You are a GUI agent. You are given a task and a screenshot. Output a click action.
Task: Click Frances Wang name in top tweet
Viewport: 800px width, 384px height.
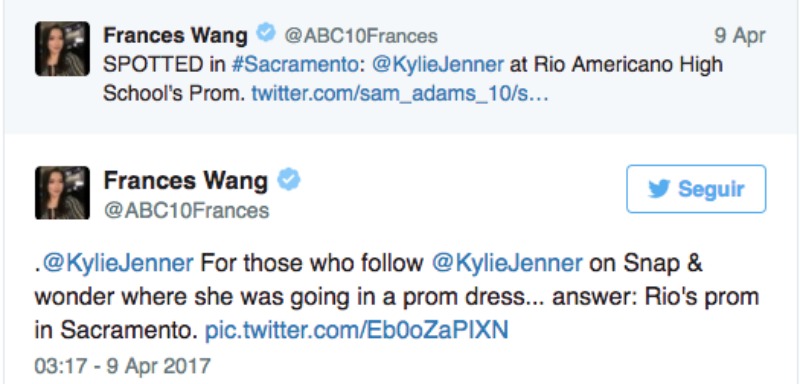pyautogui.click(x=176, y=35)
